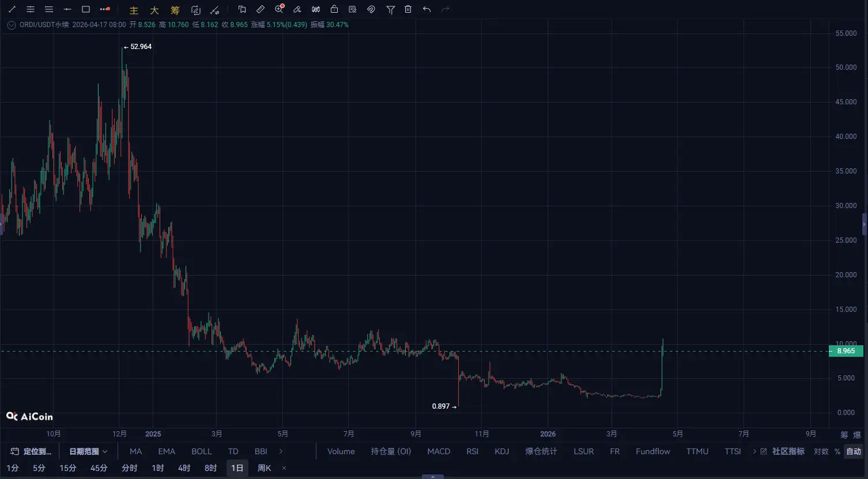Select the 自动 auto scale button

click(854, 451)
